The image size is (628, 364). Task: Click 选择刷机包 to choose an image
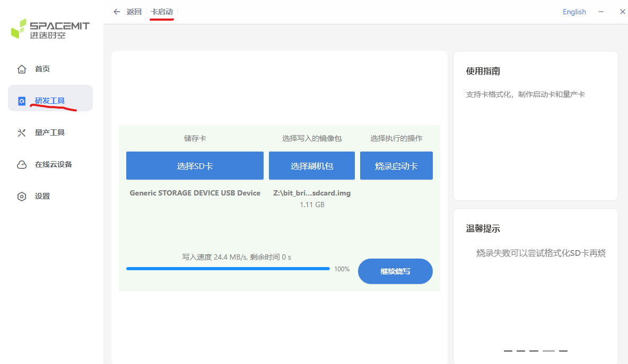click(311, 166)
